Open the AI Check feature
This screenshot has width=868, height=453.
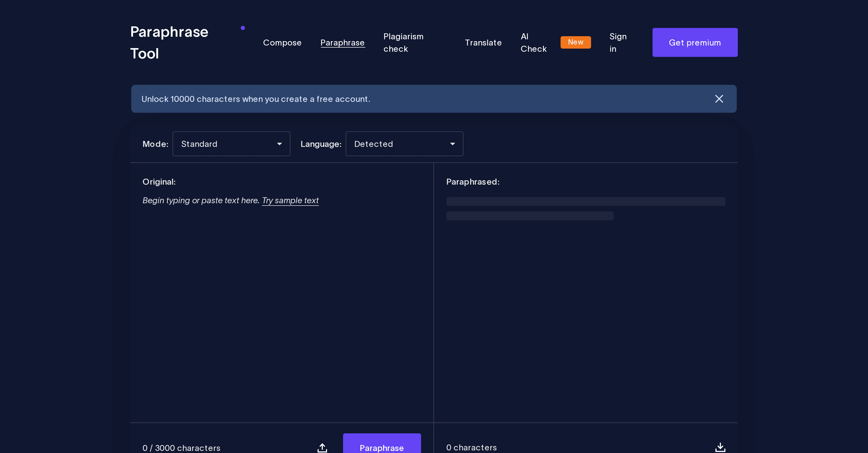pos(533,42)
